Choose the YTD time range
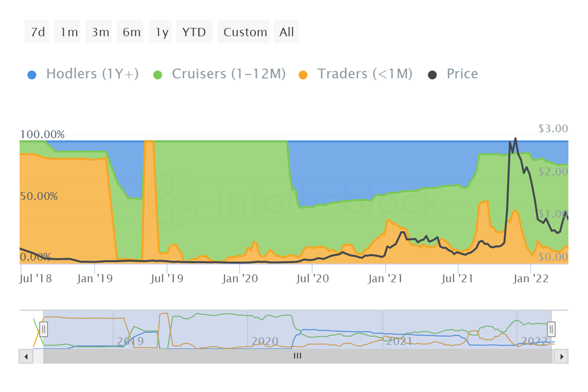 pyautogui.click(x=194, y=31)
